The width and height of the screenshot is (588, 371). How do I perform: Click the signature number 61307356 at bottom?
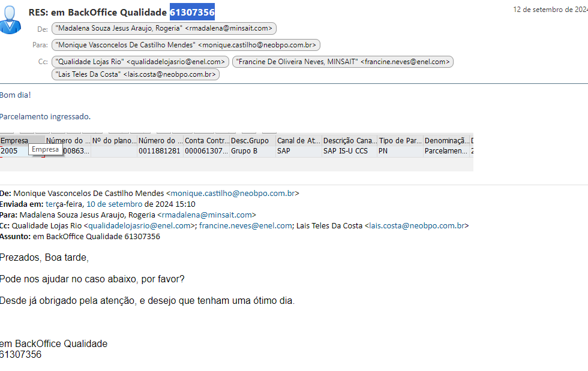[x=20, y=354]
